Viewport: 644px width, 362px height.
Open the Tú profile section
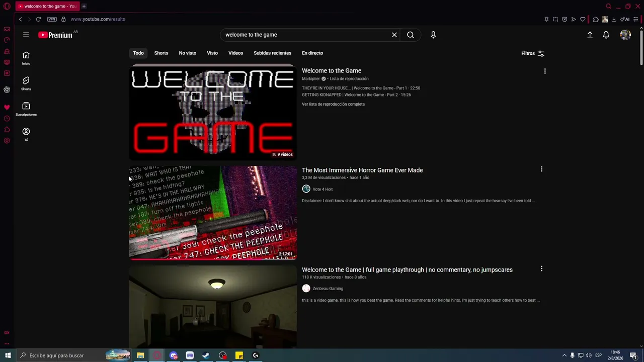[26, 134]
